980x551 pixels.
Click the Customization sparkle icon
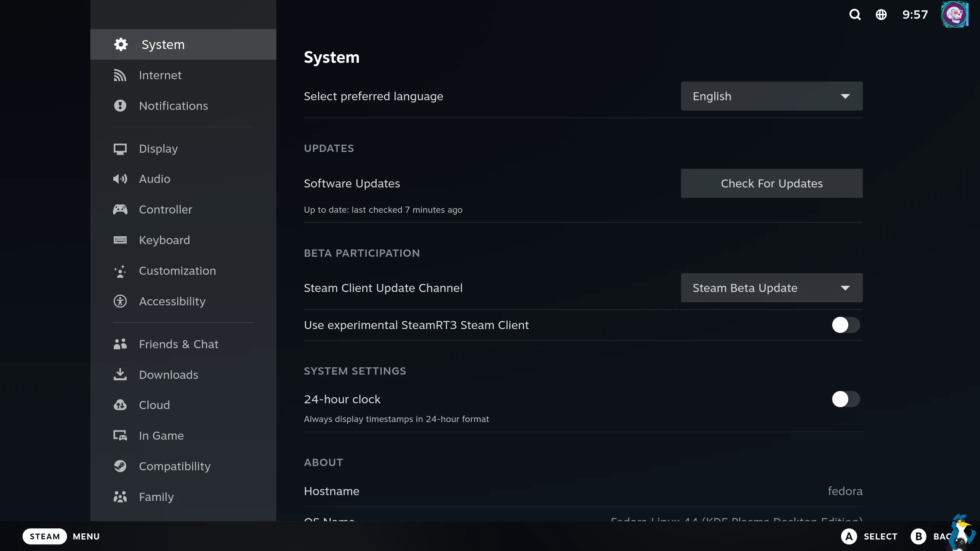(x=120, y=271)
